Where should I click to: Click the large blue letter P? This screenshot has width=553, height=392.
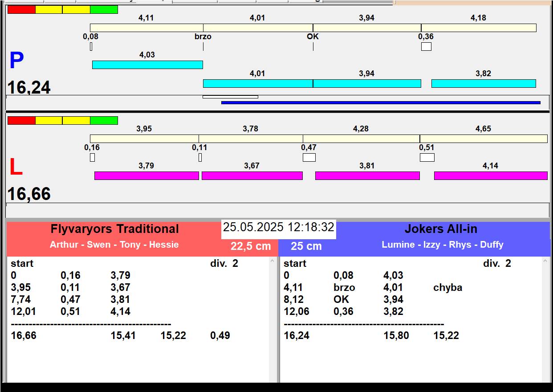pyautogui.click(x=16, y=61)
